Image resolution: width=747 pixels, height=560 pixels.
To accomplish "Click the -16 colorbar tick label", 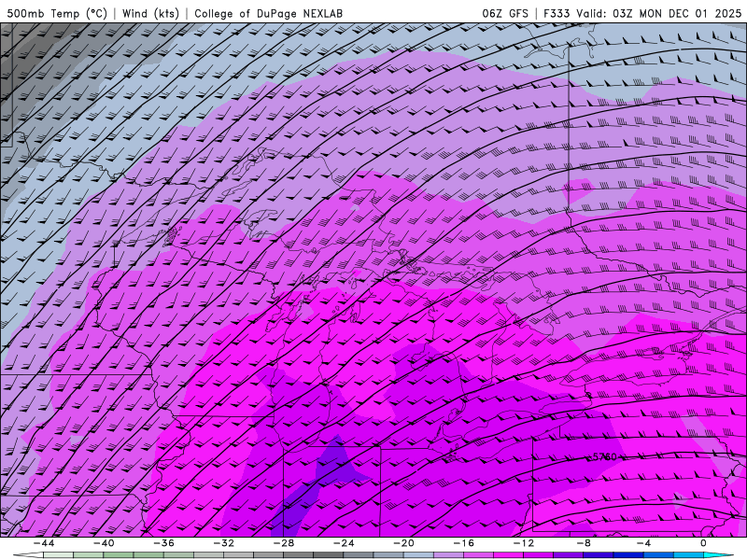I will pyautogui.click(x=463, y=543).
